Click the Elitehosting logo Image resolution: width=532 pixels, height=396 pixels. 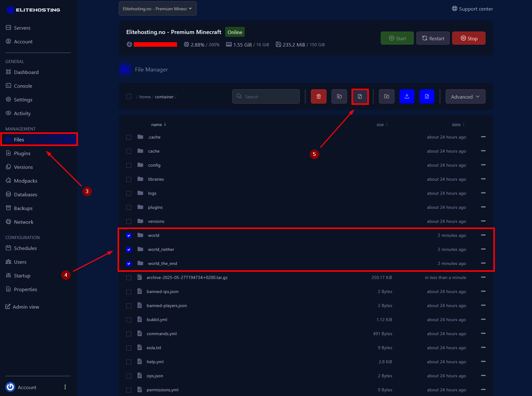[x=33, y=10]
